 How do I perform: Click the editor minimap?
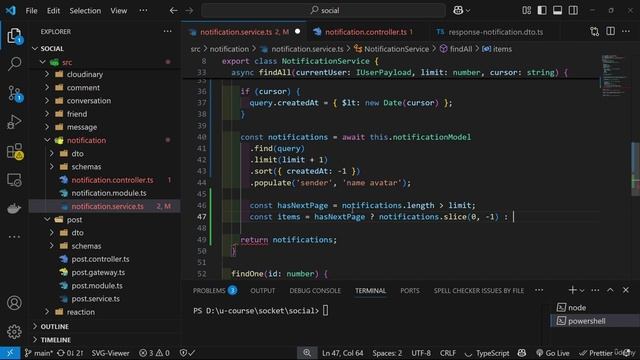tap(613, 76)
